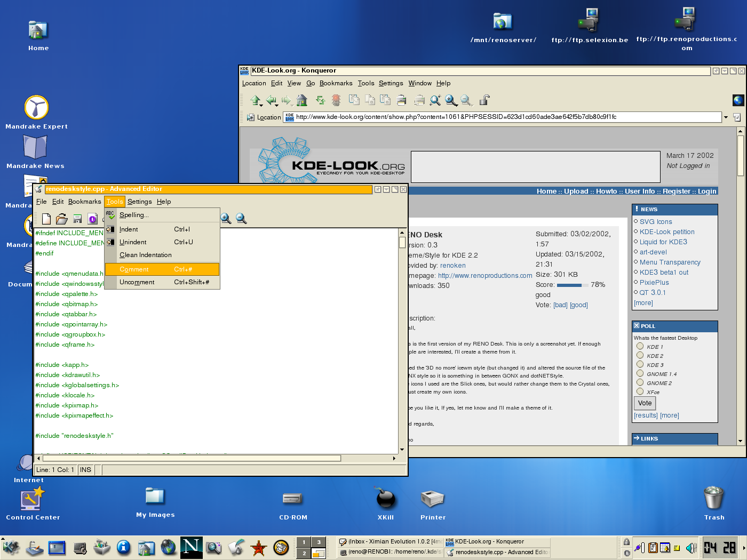747x560 pixels.
Task: Select KDE 1 poll option
Action: pos(640,346)
